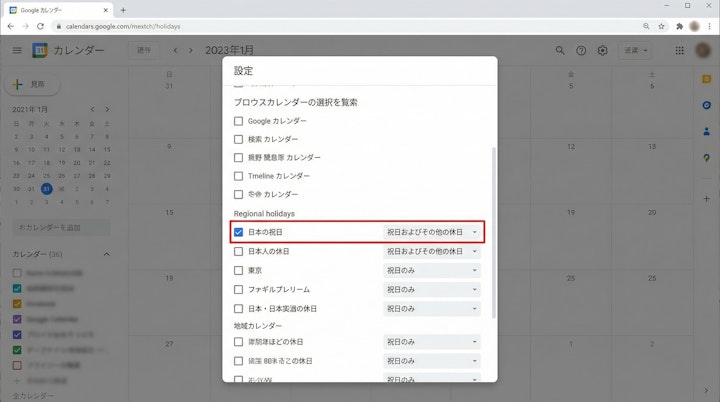Click the plus add-ons icon in side panel
This screenshot has width=720, height=402.
[x=707, y=199]
